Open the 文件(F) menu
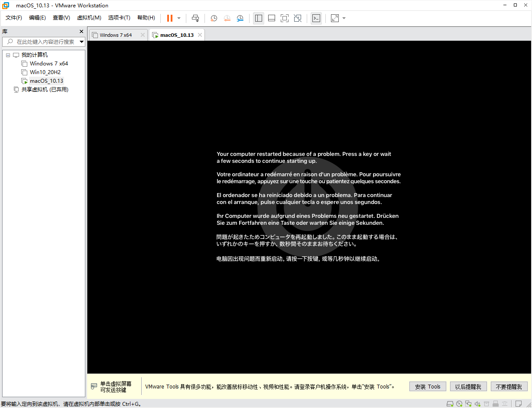Viewport: 532px width, 408px height. 14,18
